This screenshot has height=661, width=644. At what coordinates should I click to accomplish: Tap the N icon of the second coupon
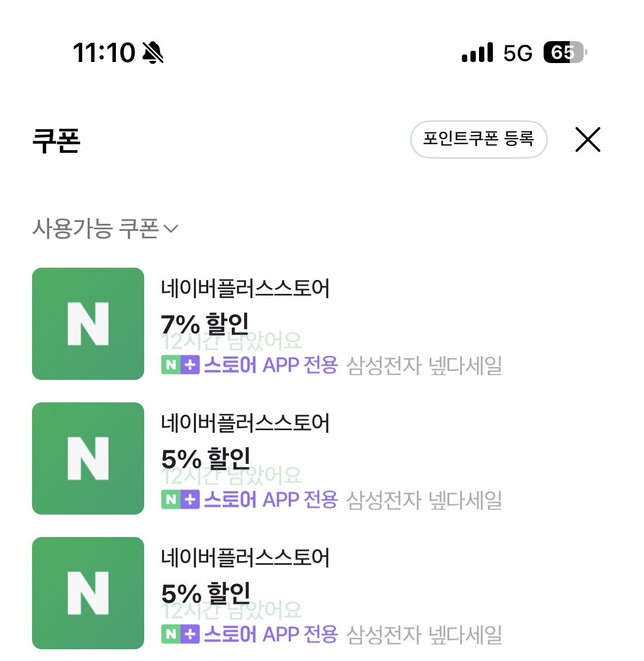[88, 458]
